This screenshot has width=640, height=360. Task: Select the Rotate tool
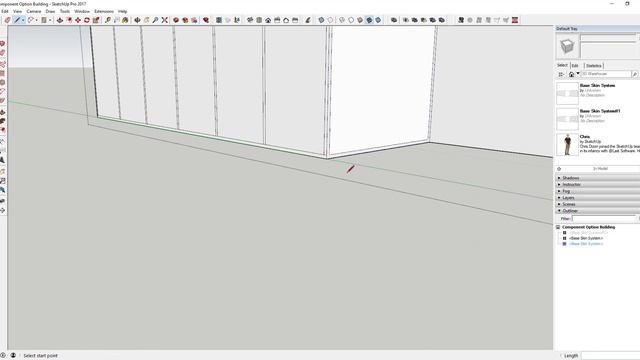point(87,20)
